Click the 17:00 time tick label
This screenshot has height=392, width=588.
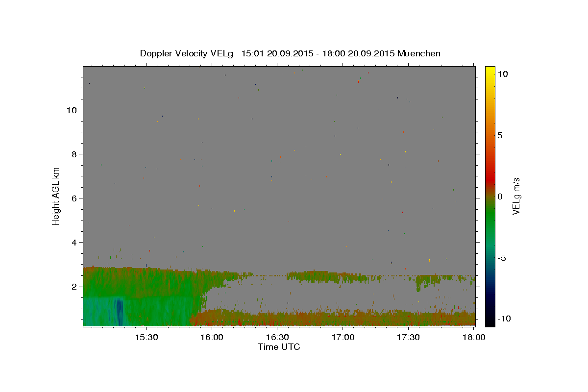point(343,338)
